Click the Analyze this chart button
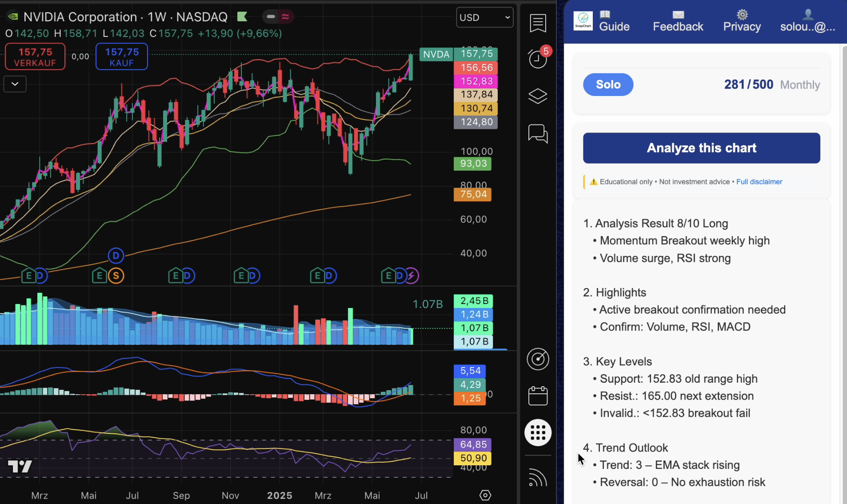 click(x=701, y=148)
